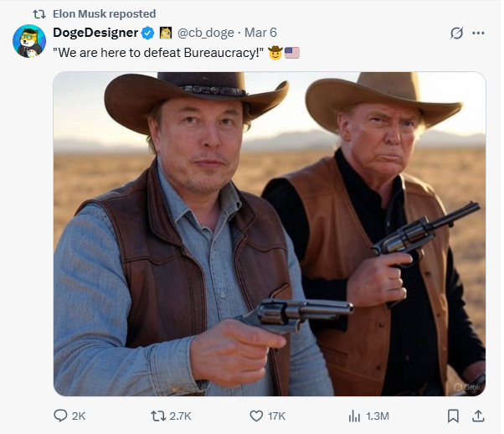504x434 pixels.
Task: Click the 2K replies count
Action: (79, 416)
